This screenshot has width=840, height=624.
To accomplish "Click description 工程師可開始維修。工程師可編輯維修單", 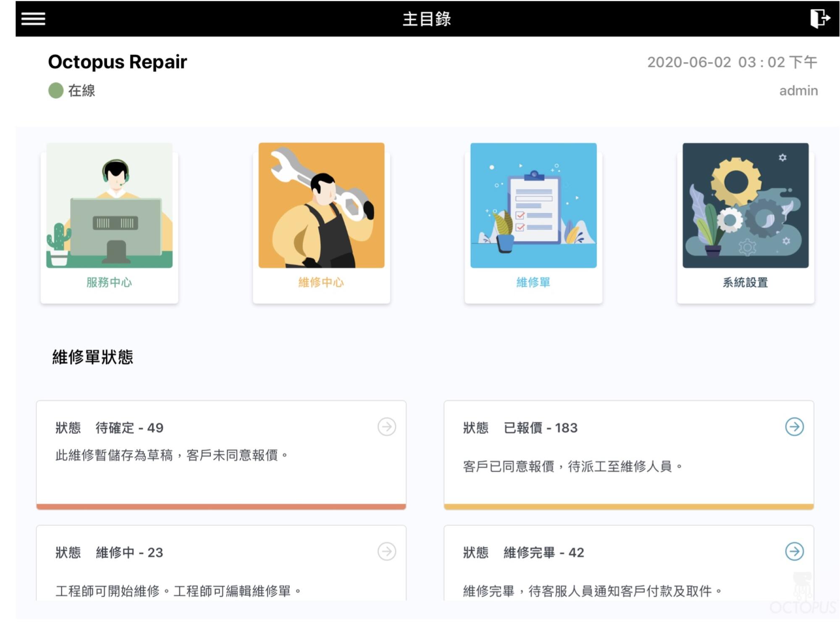I will tap(178, 591).
